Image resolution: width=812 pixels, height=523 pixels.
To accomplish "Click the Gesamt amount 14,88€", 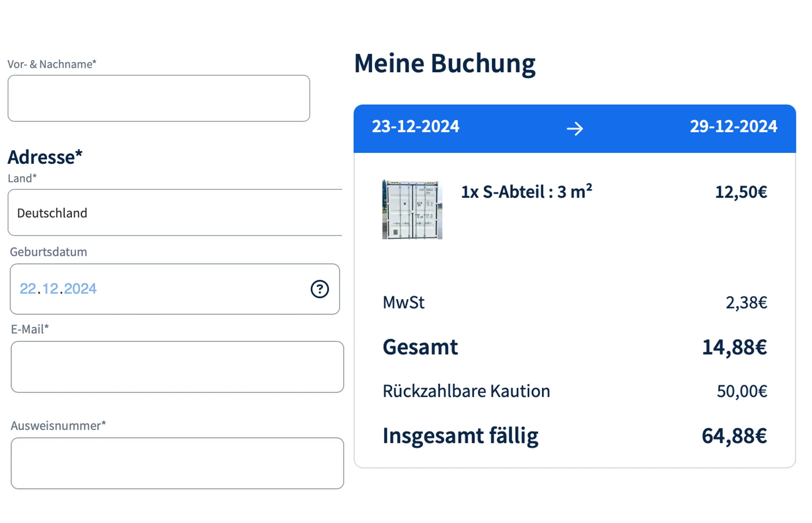I will point(734,347).
